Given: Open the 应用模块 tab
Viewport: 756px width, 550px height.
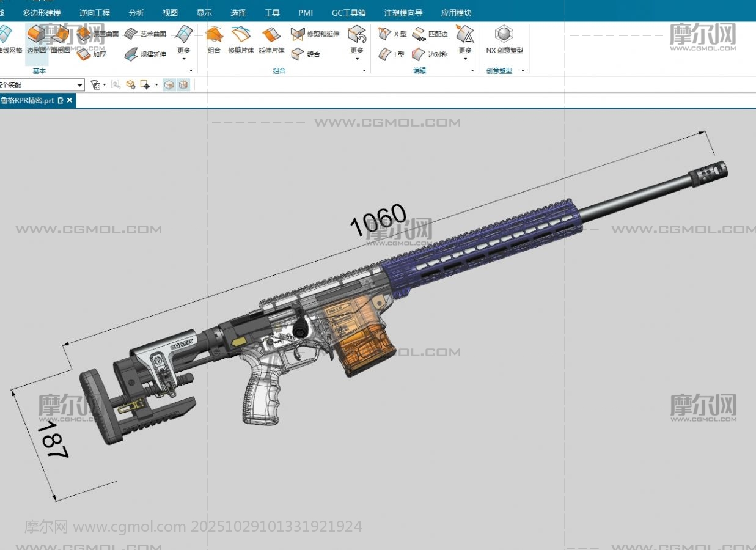Looking at the screenshot, I should pos(456,13).
